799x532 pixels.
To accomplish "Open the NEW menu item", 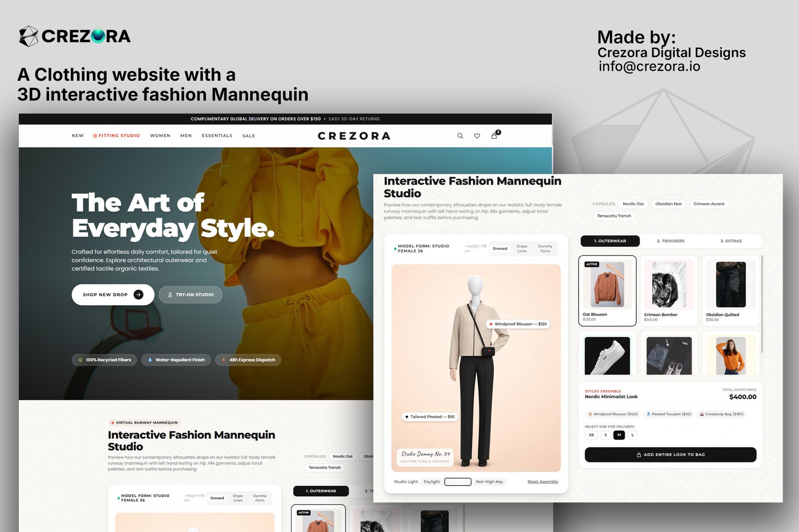I will pyautogui.click(x=78, y=136).
